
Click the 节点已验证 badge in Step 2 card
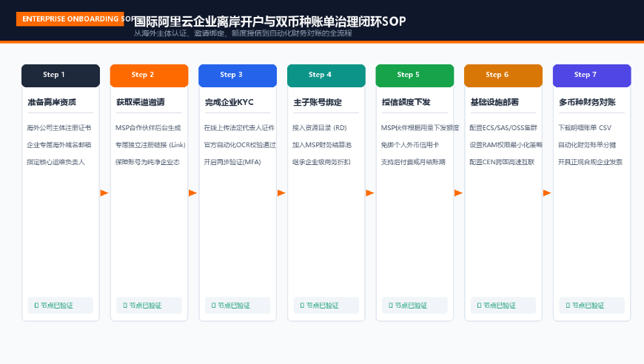click(149, 306)
